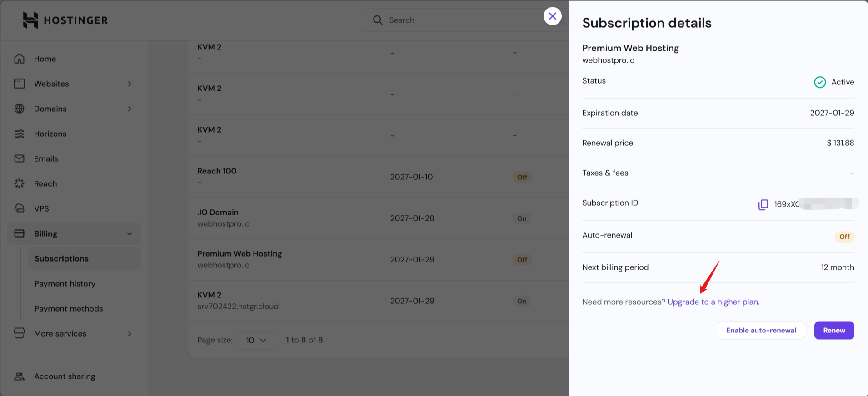Click the Horizons waves icon
Viewport: 868px width, 396px height.
[x=19, y=134]
